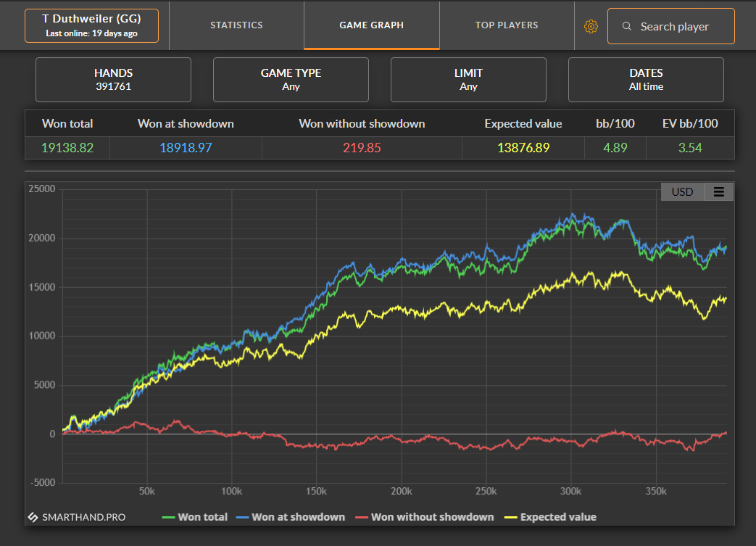756x546 pixels.
Task: Hide Won without showdown line via legend
Action: (x=424, y=517)
